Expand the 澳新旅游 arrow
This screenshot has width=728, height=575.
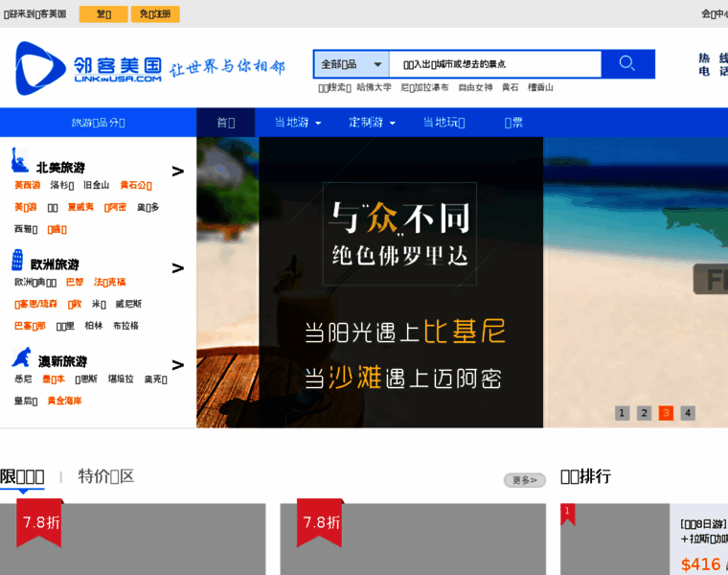coord(177,365)
